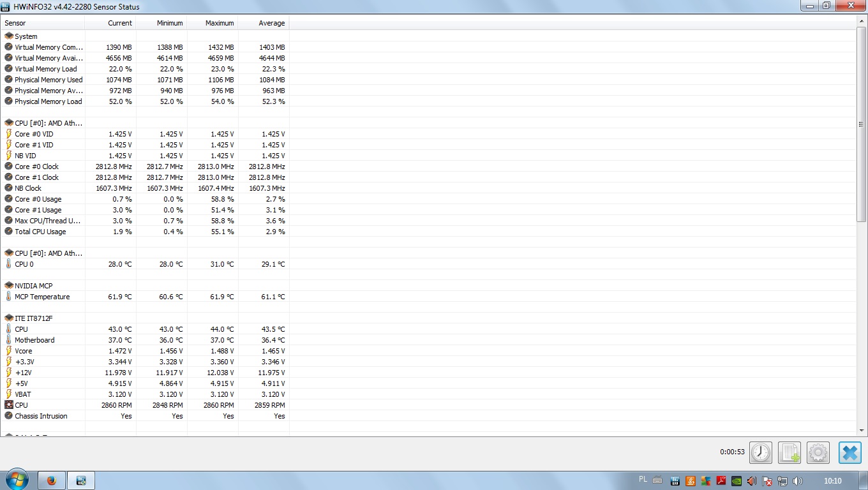This screenshot has height=490, width=868.
Task: Click the lightning icon beside Vcore
Action: (x=9, y=351)
